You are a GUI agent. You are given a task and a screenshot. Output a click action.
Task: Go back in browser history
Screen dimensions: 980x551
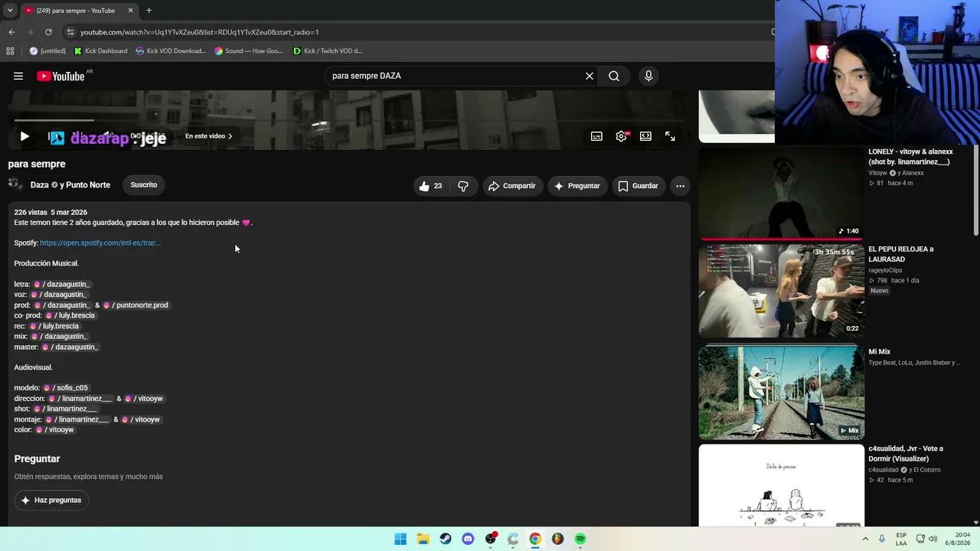(11, 32)
